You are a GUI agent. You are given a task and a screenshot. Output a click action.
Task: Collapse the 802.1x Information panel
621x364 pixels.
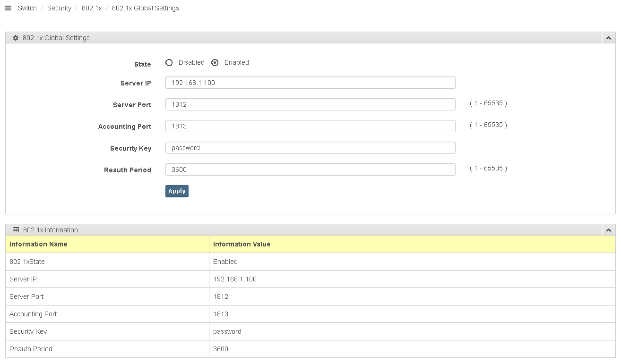[609, 230]
